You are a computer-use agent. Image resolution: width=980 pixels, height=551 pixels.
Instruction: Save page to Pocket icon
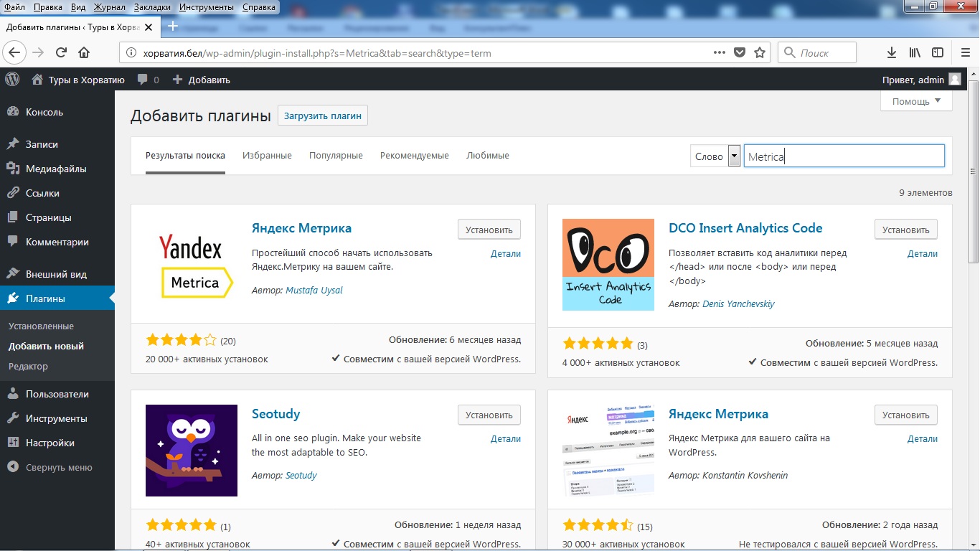740,52
